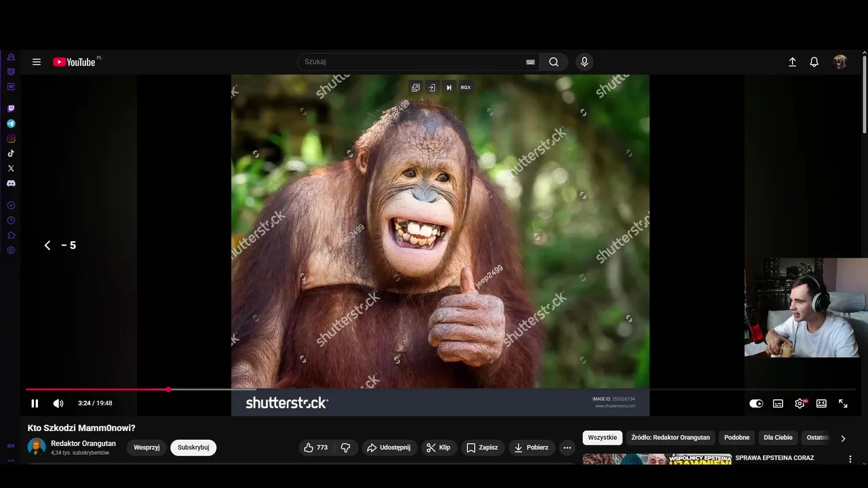Open the Sprawa Epsteina video thumbnail
Screen dimensions: 868x488
click(657, 459)
